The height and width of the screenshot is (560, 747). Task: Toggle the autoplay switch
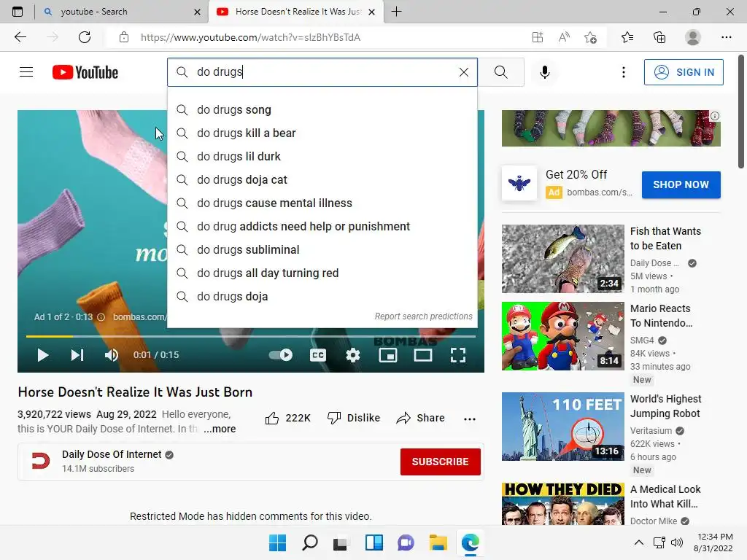tap(281, 355)
